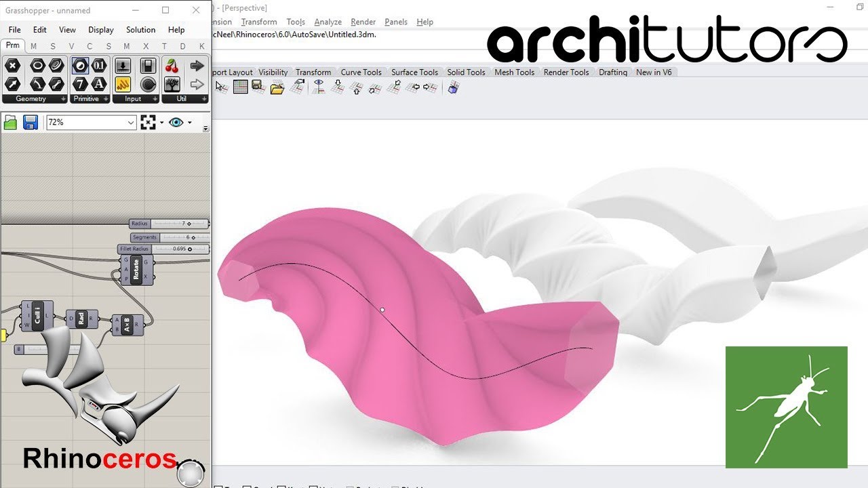The image size is (868, 488).
Task: Select the Curve parameter spiral hexagon icon
Action: [x=56, y=66]
